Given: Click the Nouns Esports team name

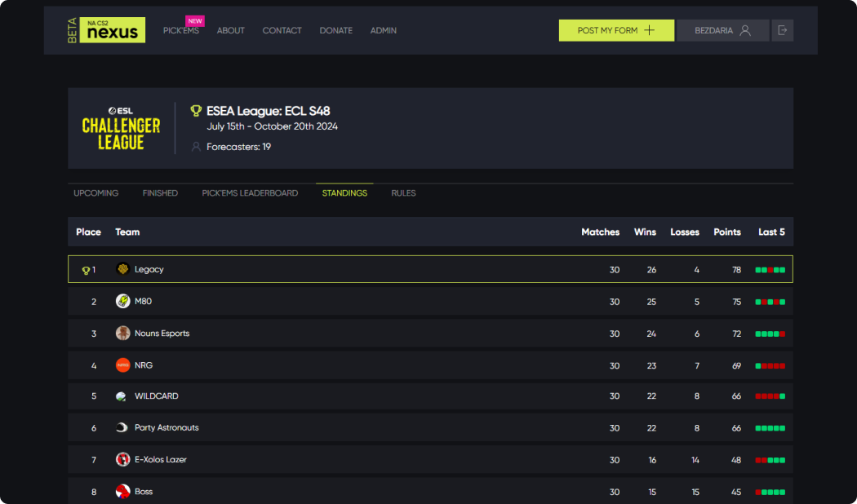Looking at the screenshot, I should 162,333.
